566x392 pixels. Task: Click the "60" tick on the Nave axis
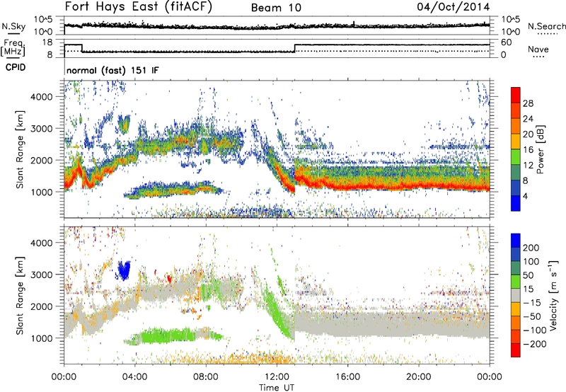click(x=507, y=42)
